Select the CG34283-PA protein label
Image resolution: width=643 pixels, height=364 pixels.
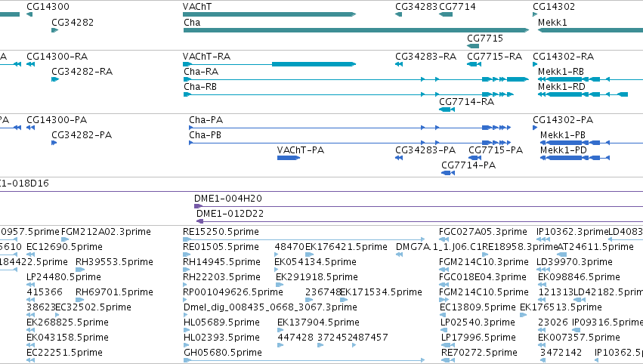click(x=425, y=150)
